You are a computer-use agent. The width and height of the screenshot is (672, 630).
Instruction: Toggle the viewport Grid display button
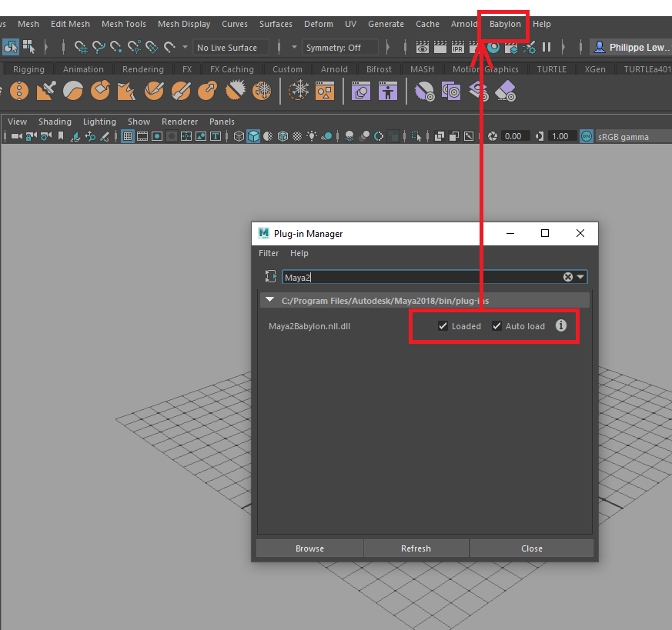pyautogui.click(x=127, y=137)
